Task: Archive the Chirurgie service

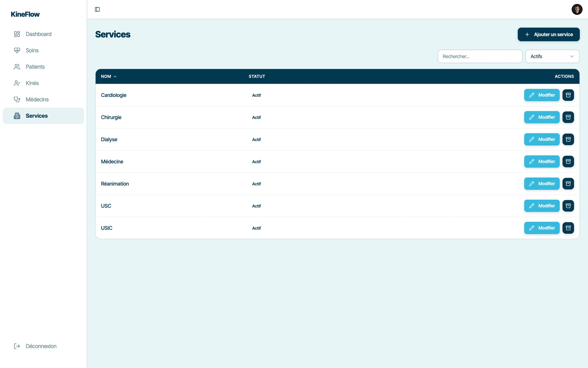Action: click(x=568, y=117)
